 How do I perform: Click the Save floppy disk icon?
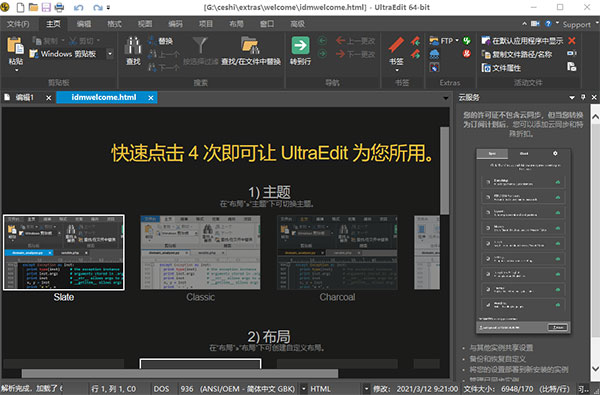46,7
